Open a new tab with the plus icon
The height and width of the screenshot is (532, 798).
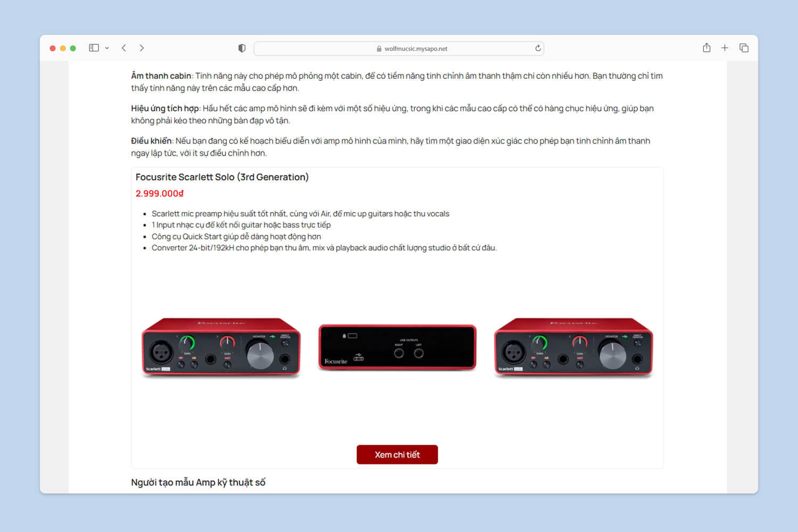pyautogui.click(x=725, y=48)
